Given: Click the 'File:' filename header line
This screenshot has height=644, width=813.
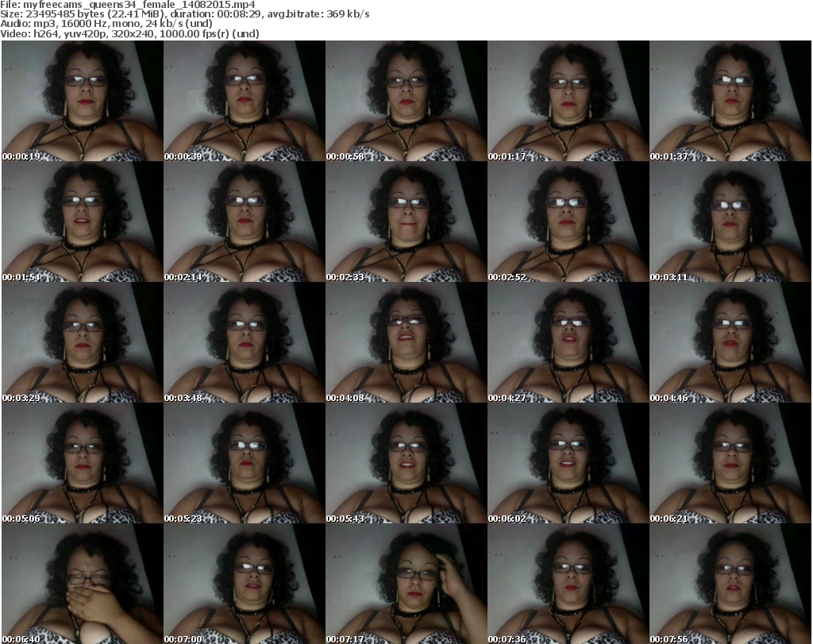Looking at the screenshot, I should (128, 5).
